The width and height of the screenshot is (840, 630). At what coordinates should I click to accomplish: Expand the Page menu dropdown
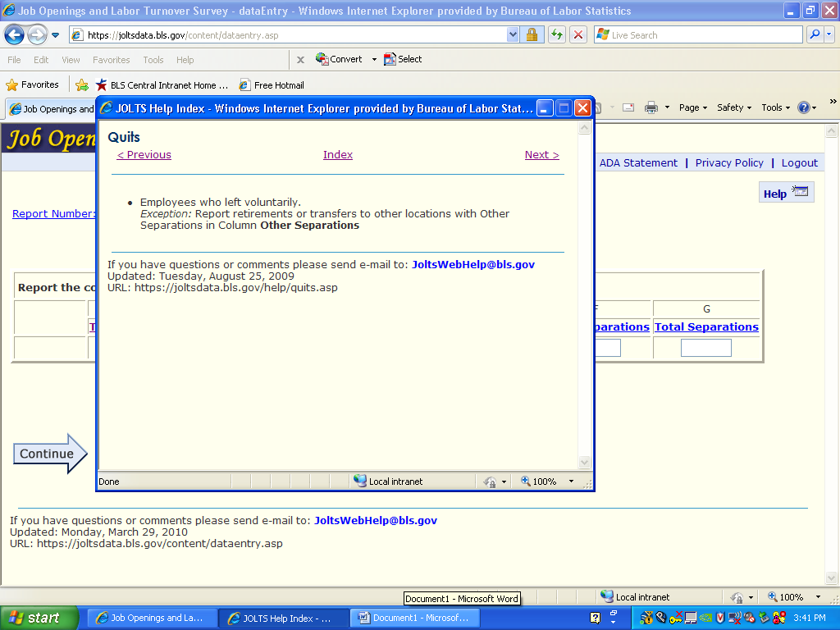(693, 107)
